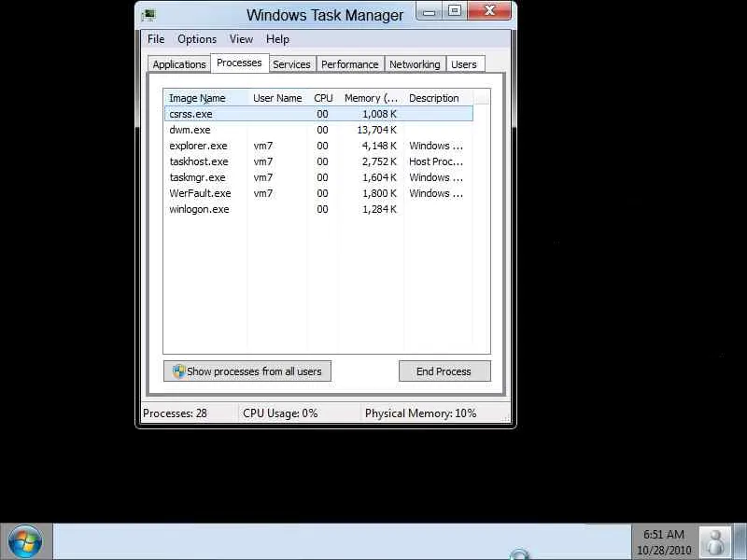747x560 pixels.
Task: Click the 10/28/2010 date in taskbar
Action: [664, 550]
